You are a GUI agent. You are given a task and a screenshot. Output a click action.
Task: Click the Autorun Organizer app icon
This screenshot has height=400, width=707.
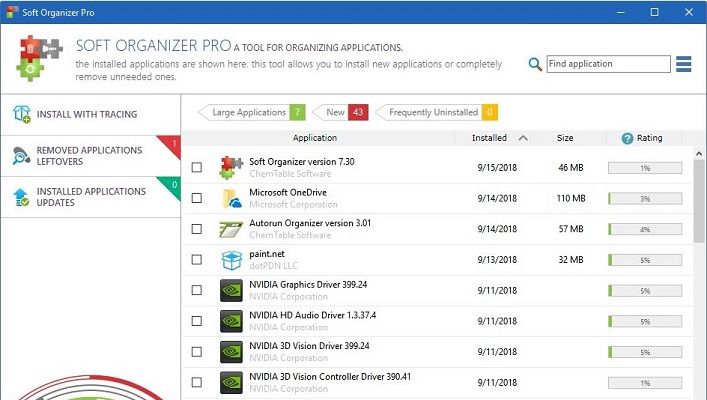(231, 229)
